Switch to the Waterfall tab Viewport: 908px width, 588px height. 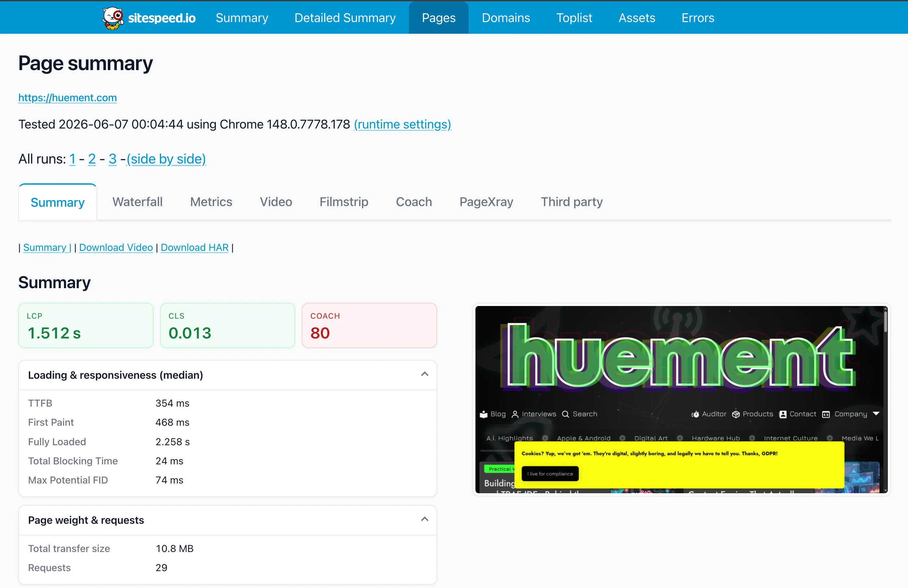click(x=137, y=202)
